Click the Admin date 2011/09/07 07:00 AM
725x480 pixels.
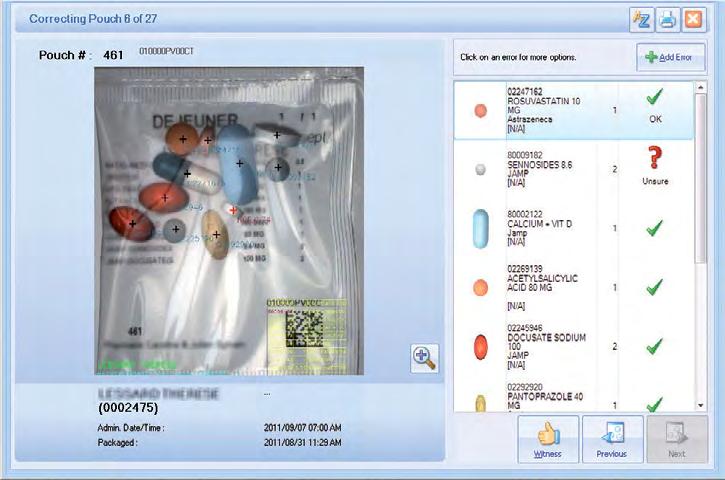(x=302, y=428)
